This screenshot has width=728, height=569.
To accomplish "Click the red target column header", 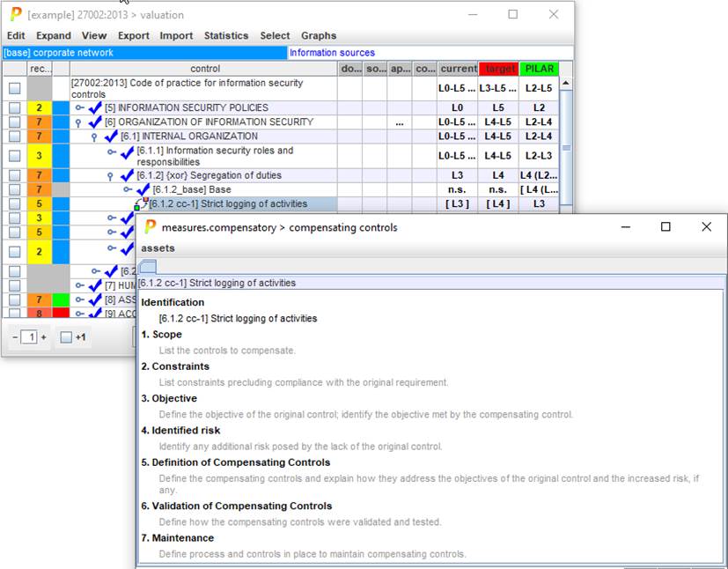I will pos(499,69).
